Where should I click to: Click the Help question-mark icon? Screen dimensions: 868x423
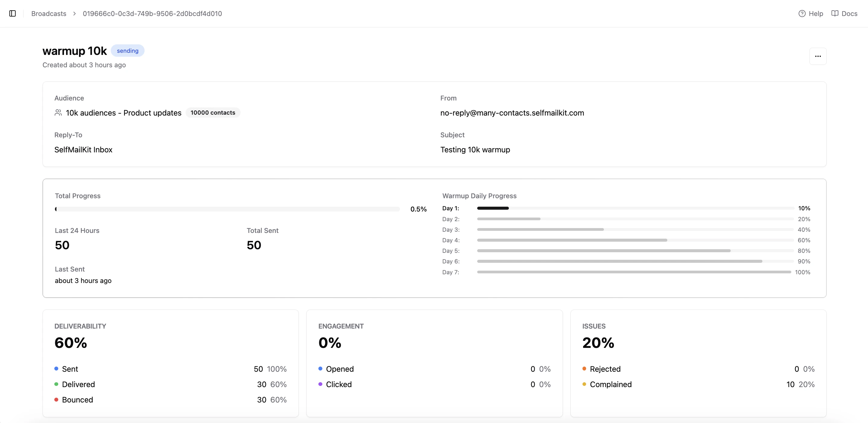(802, 14)
